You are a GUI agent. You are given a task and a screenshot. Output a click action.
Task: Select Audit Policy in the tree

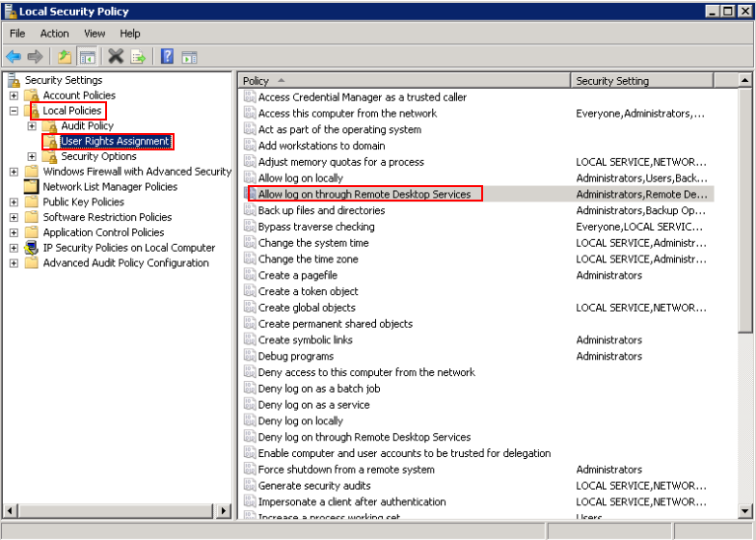tap(87, 125)
